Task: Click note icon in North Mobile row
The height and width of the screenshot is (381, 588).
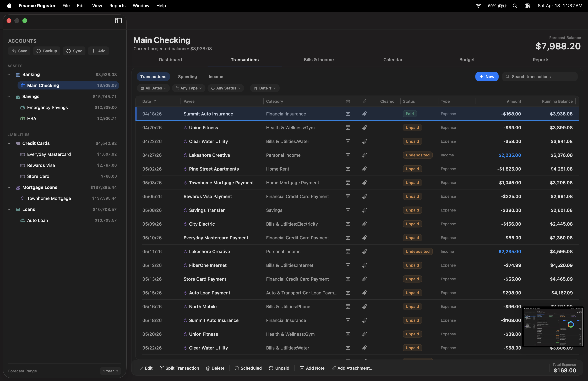Action: [348, 307]
